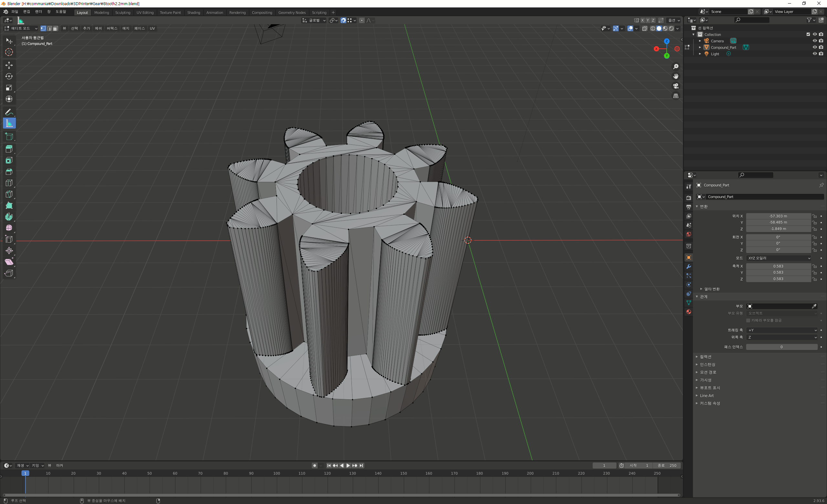Enable the camera parent lock checkbox
827x504 pixels.
pyautogui.click(x=748, y=320)
